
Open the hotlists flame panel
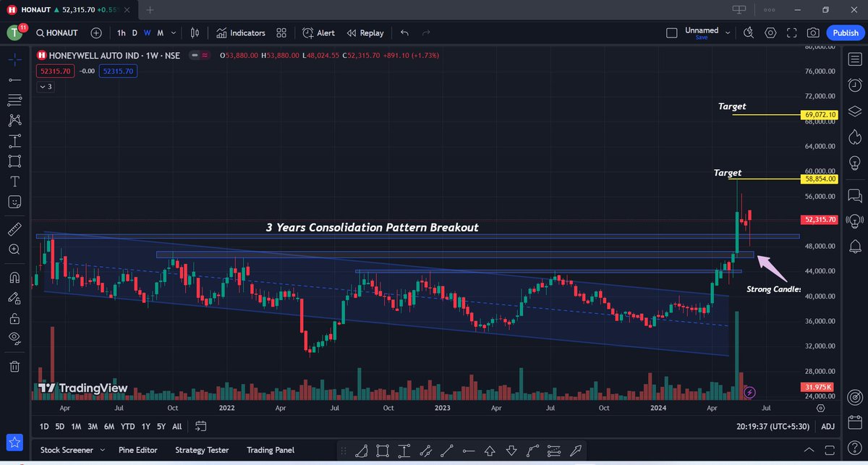(x=854, y=137)
